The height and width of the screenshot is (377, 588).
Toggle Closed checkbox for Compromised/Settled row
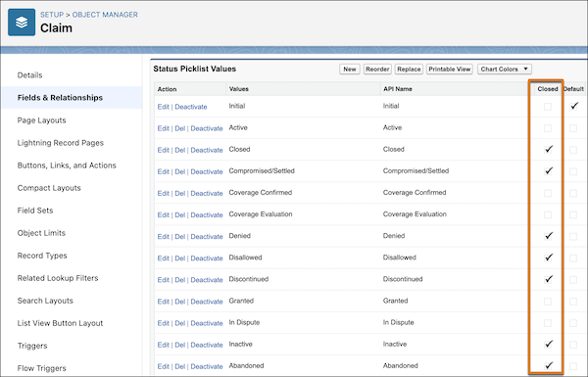pos(548,171)
